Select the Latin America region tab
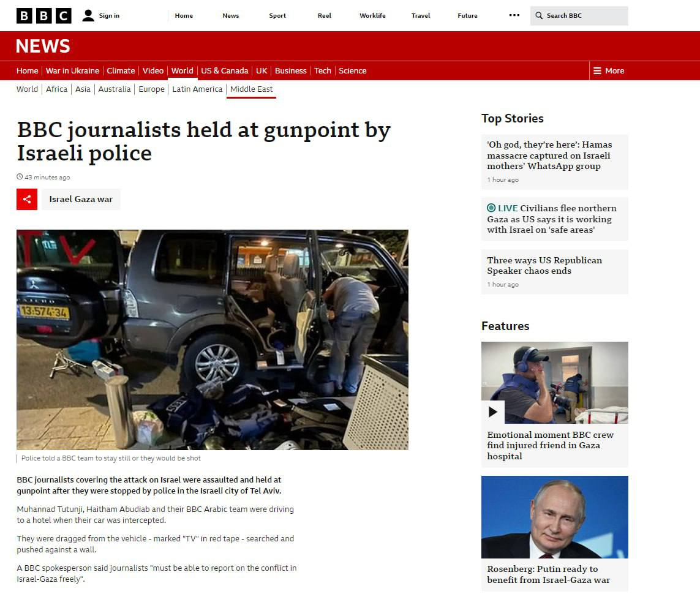700x594 pixels. (197, 89)
